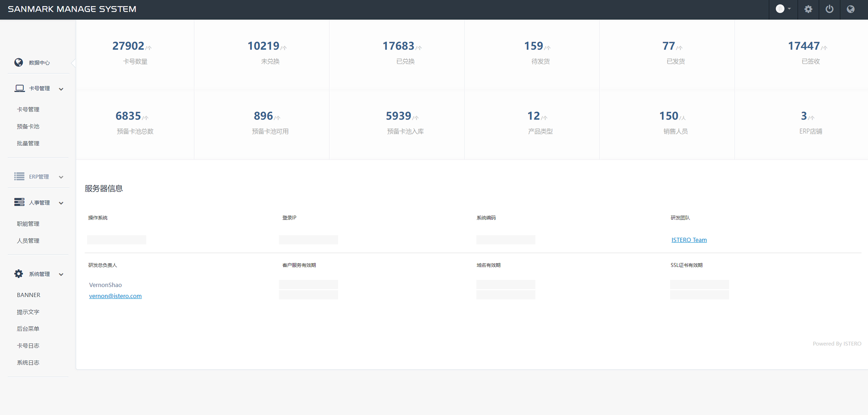The height and width of the screenshot is (415, 868).
Task: Click the settings gear icon in header
Action: coord(808,9)
